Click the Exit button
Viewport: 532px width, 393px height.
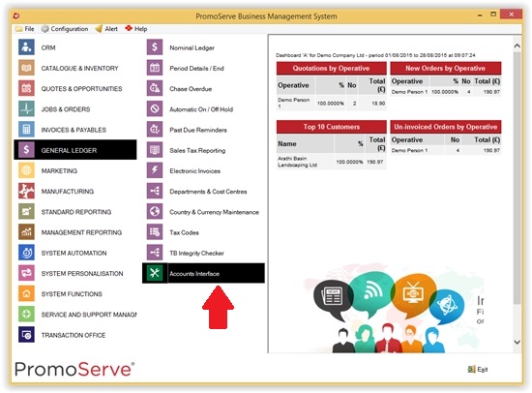point(478,369)
